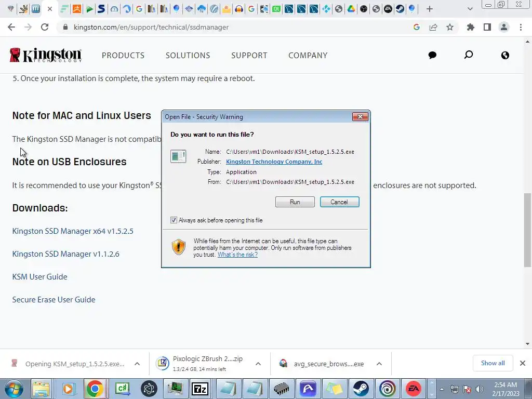This screenshot has width=532, height=399.
Task: Click the Run button in the security warning
Action: (295, 202)
